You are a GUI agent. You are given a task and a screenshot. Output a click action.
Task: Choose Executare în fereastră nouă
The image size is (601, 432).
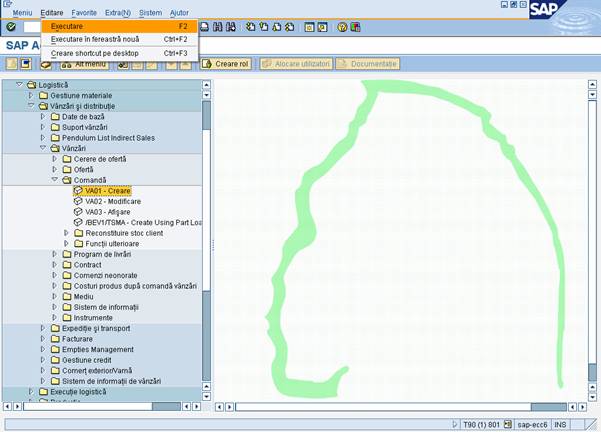(120, 39)
